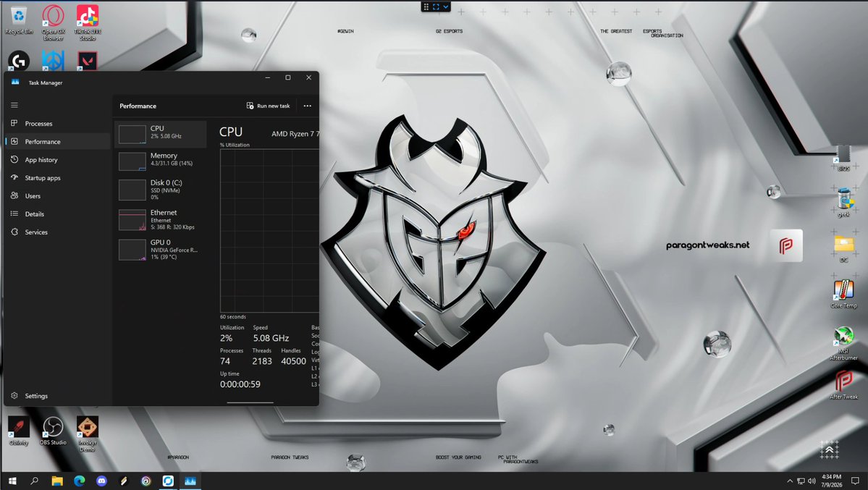Viewport: 868px width, 490px height.
Task: Select the CPU performance graph item
Action: click(x=161, y=134)
